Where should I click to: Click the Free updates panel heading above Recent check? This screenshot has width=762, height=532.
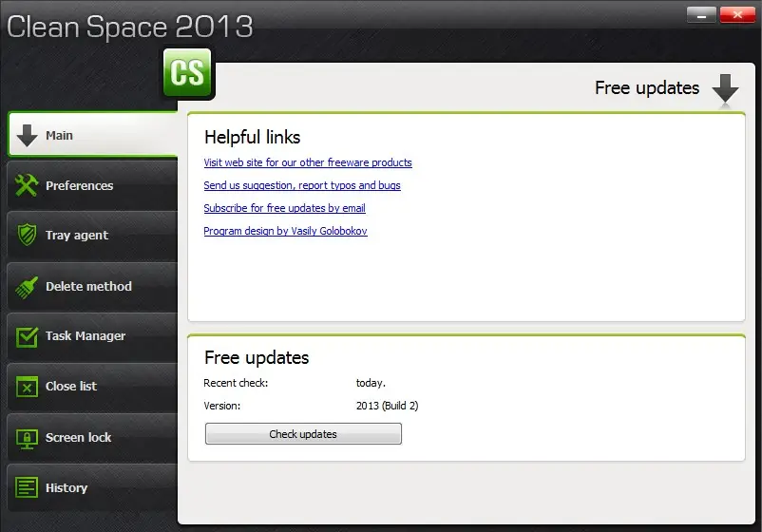(257, 357)
